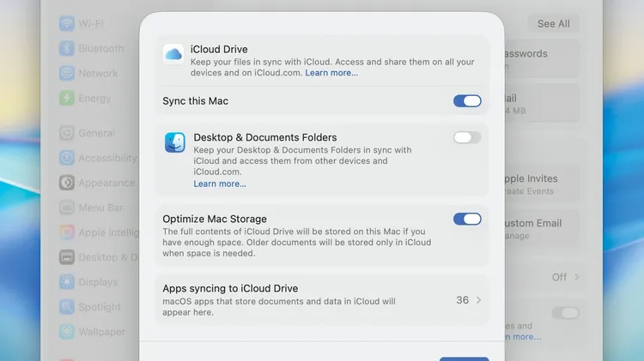The width and height of the screenshot is (644, 361).
Task: Expand Apps syncing to iCloud Drive chevron
Action: (478, 300)
